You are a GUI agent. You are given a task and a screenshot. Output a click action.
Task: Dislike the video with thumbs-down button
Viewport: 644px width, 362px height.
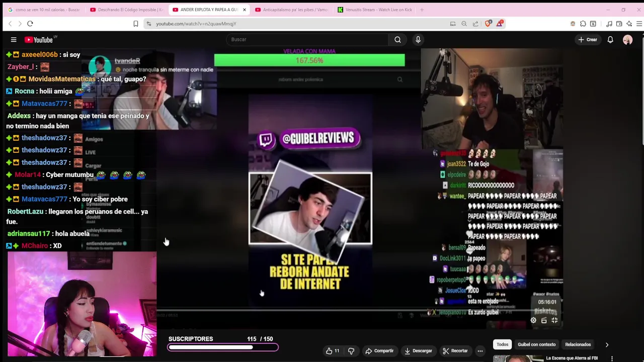coord(351,351)
